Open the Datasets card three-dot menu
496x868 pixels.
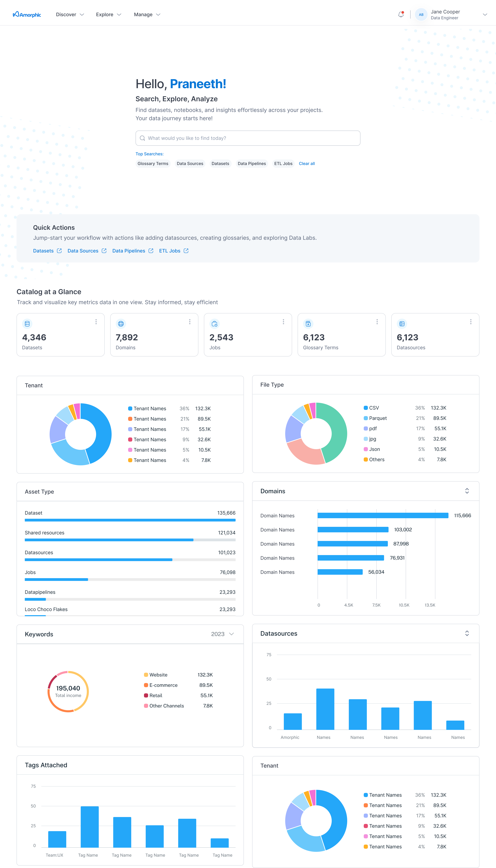click(x=96, y=322)
